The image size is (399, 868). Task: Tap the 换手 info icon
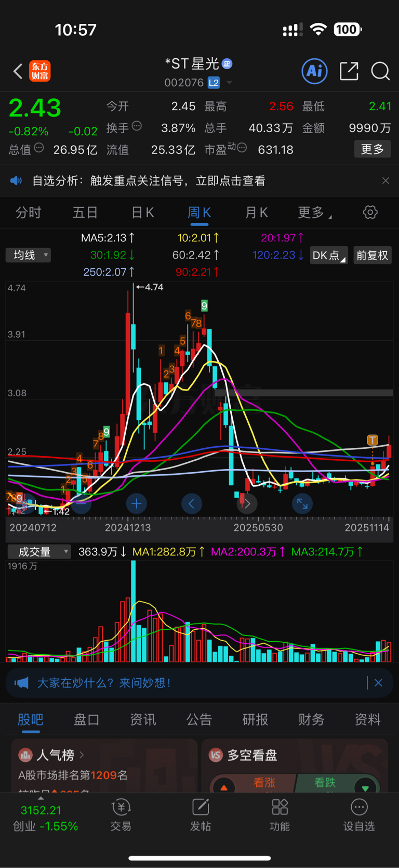click(137, 126)
